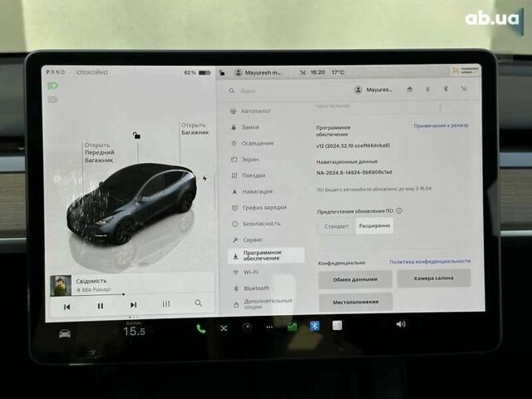532x399 pixels.
Task: Open the dashcam camera app icon
Action: 247,328
